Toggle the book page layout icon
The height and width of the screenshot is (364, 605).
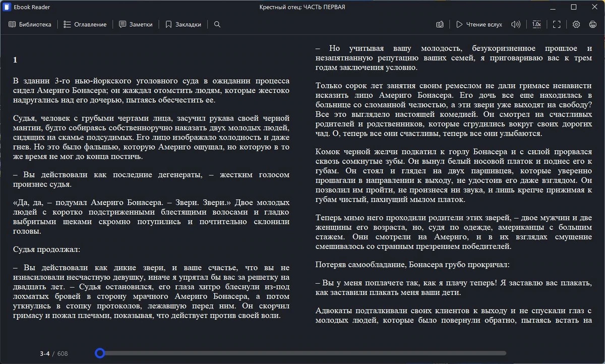pos(440,24)
